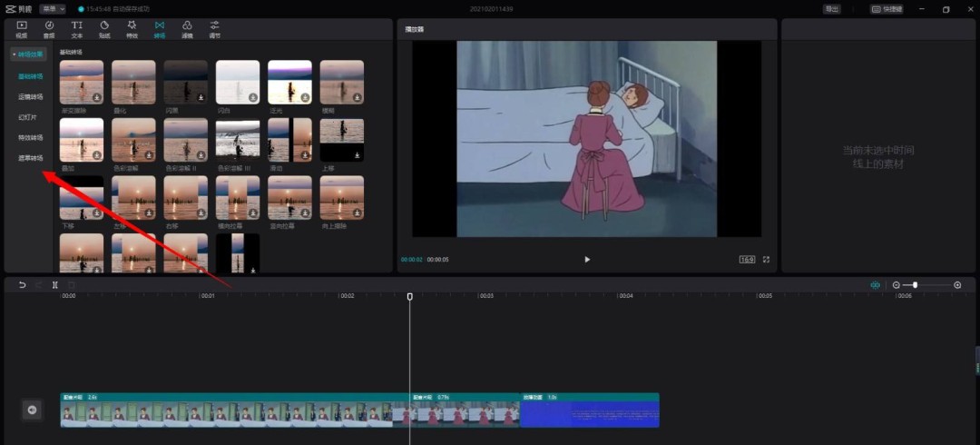Click the 导出 export button
This screenshot has width=980, height=445.
pos(831,9)
